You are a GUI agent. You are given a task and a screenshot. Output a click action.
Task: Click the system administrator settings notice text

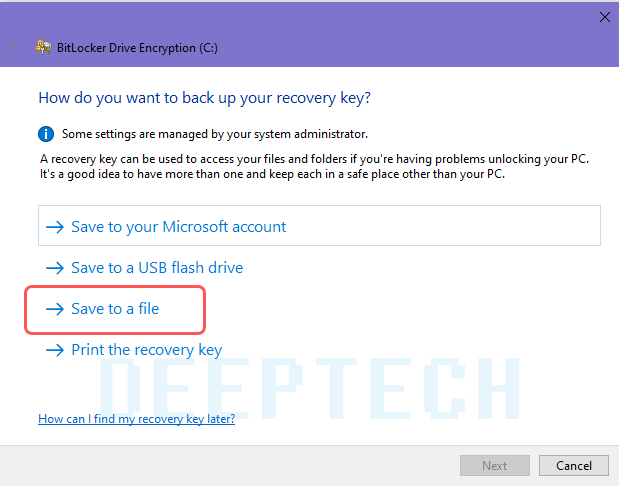click(215, 134)
